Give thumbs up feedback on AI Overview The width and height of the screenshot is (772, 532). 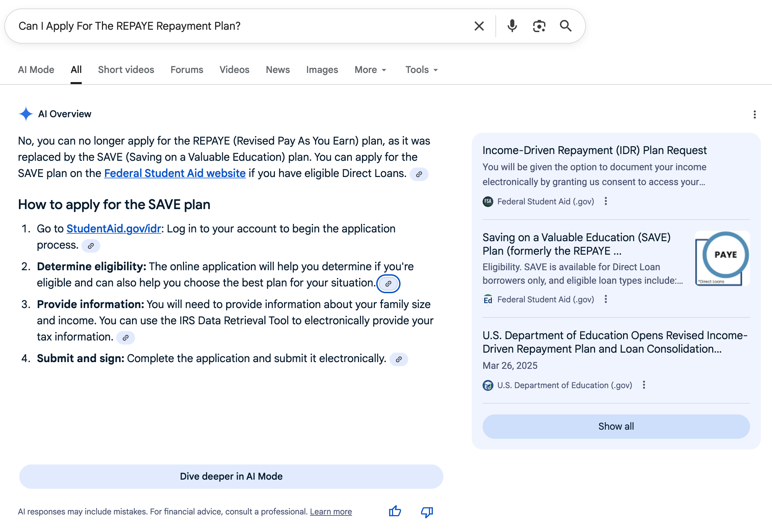click(x=394, y=511)
